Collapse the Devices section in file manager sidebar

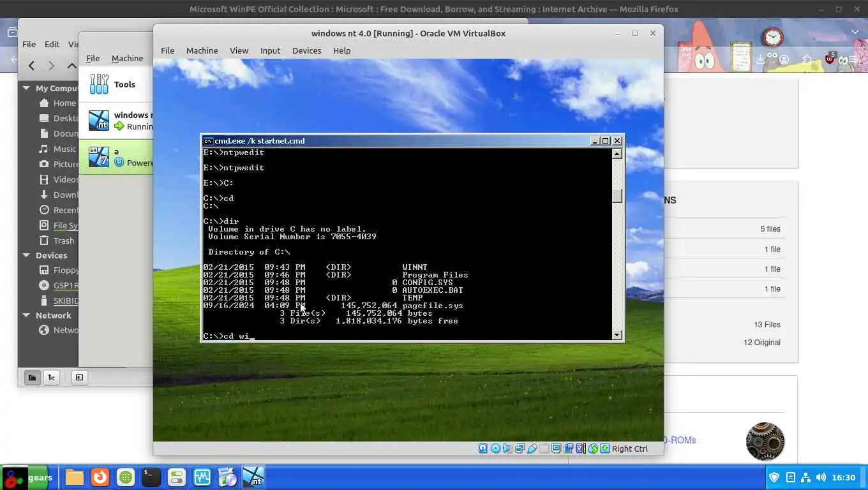click(x=26, y=255)
